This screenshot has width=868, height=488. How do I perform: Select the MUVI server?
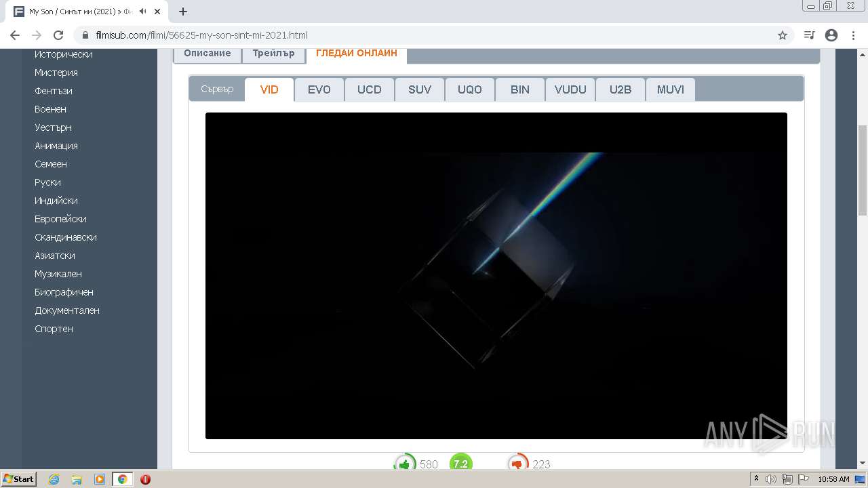[671, 89]
